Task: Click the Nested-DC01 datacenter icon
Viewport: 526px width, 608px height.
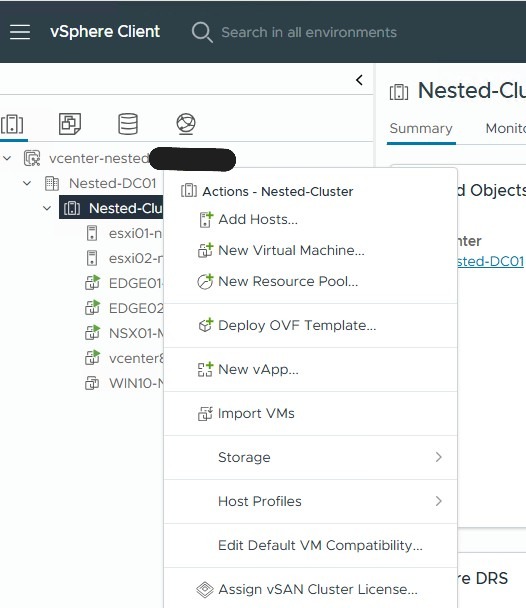Action: click(x=52, y=183)
